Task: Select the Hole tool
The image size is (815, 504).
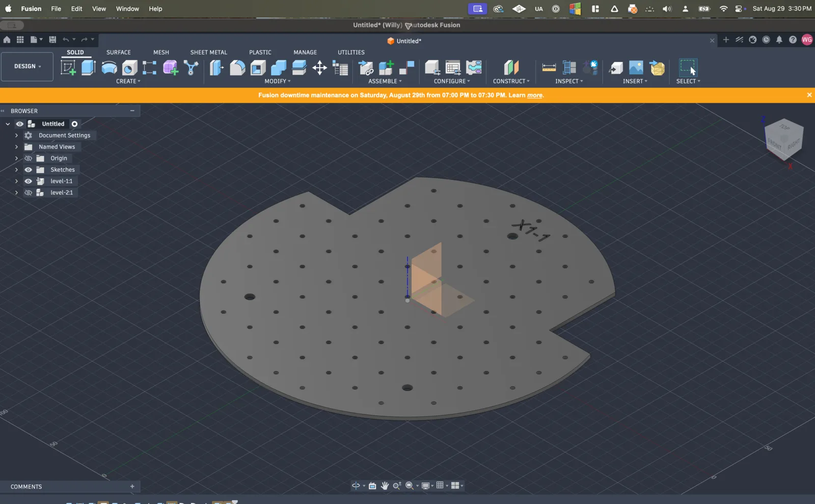Action: point(129,67)
